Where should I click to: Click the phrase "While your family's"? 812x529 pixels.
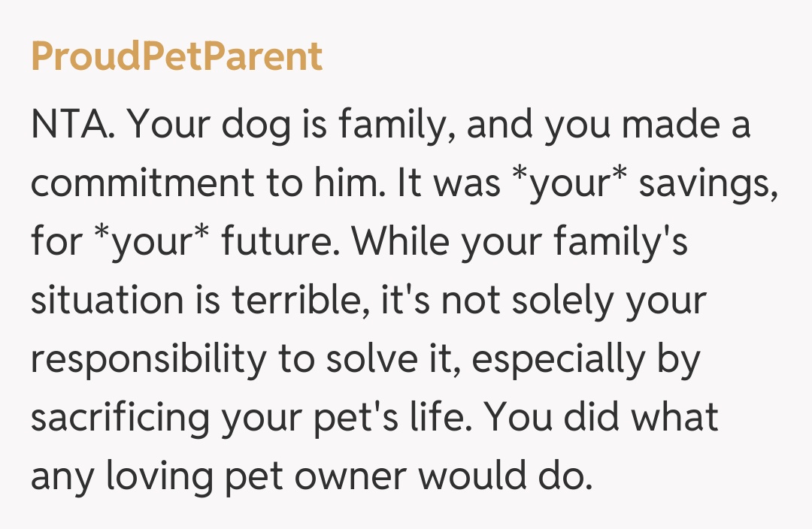(x=520, y=243)
